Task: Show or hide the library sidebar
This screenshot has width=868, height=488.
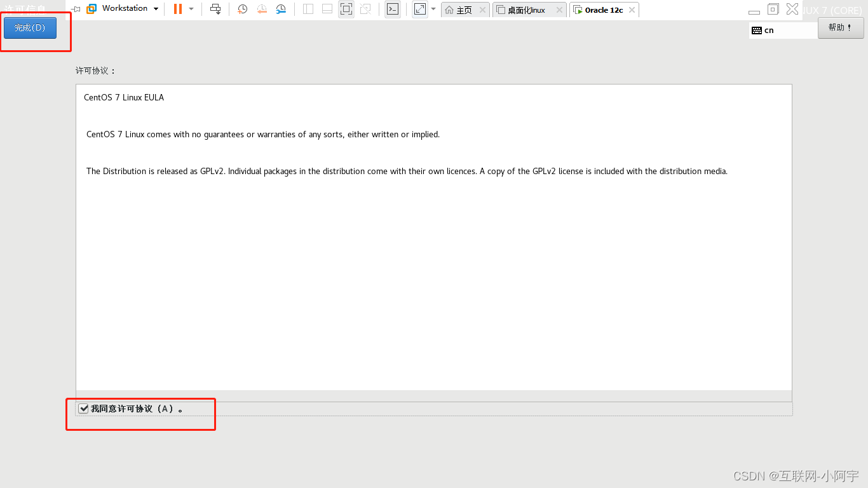Action: 308,9
